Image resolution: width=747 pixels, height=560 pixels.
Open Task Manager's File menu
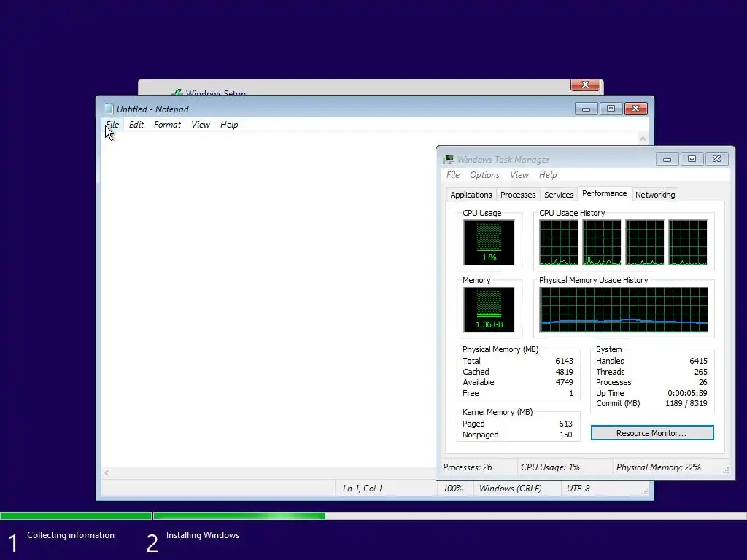pyautogui.click(x=452, y=175)
